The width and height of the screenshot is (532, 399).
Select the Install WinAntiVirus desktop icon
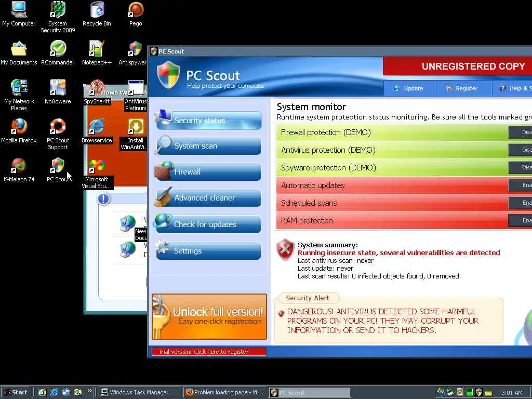click(134, 134)
